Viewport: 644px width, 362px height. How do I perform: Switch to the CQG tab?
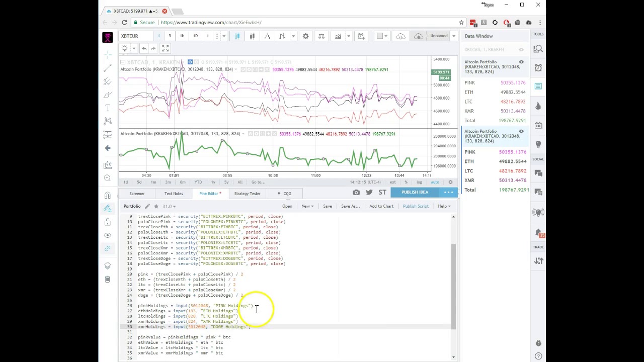click(284, 194)
